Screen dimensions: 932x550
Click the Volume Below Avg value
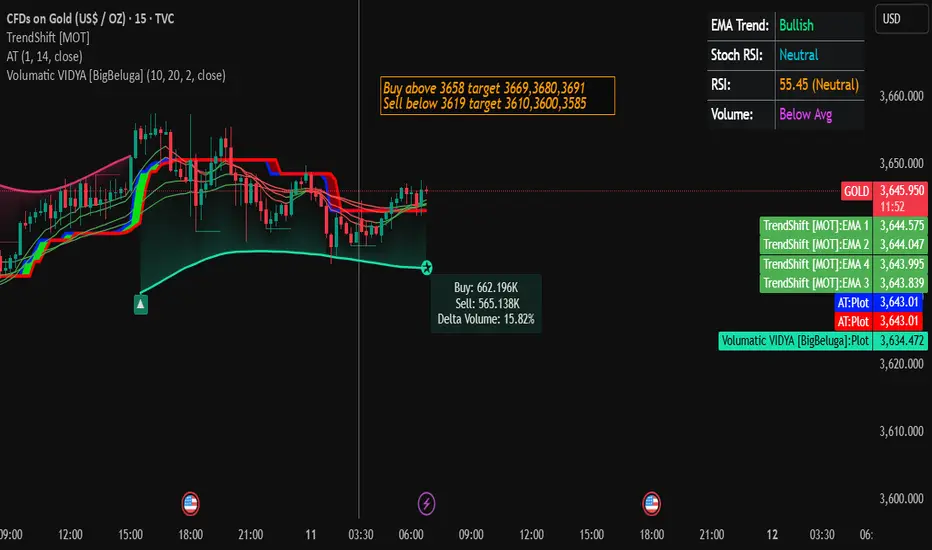click(x=805, y=114)
